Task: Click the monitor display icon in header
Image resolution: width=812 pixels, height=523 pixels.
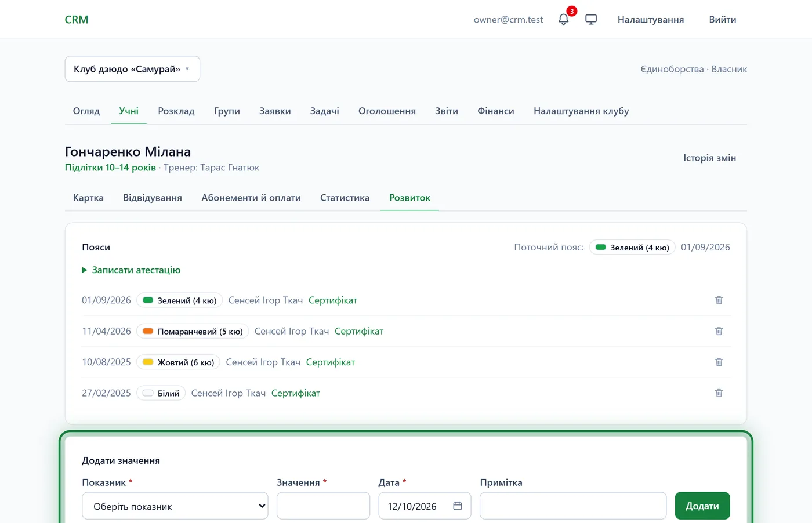Action: click(591, 20)
